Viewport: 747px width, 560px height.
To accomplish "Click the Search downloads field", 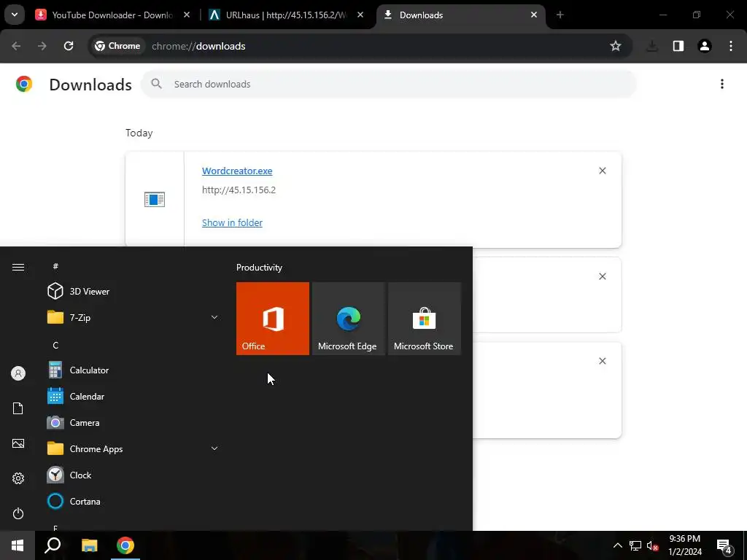I will point(388,85).
